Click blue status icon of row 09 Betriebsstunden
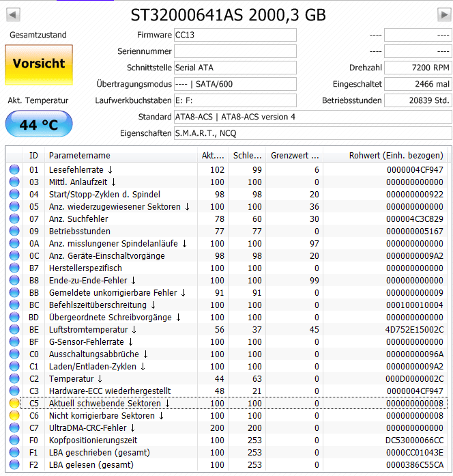453x476 pixels. pyautogui.click(x=14, y=232)
